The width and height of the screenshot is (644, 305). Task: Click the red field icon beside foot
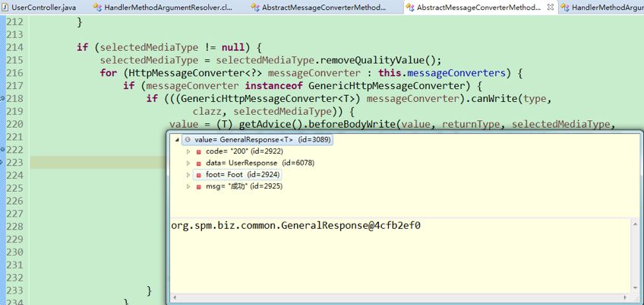pos(199,175)
